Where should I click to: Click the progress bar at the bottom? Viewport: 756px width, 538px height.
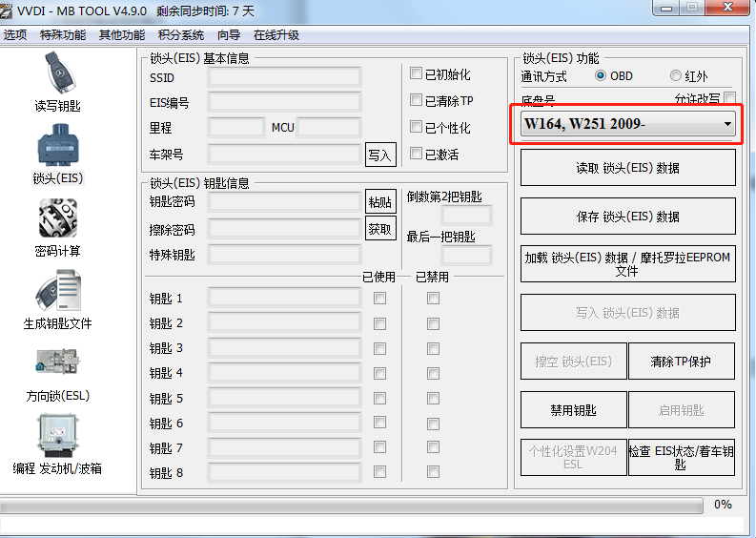pos(353,505)
